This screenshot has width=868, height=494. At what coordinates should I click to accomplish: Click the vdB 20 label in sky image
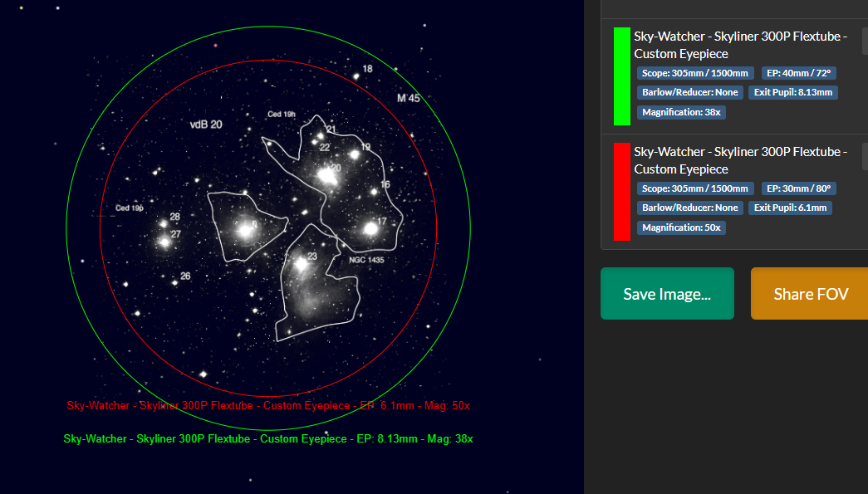(x=206, y=125)
